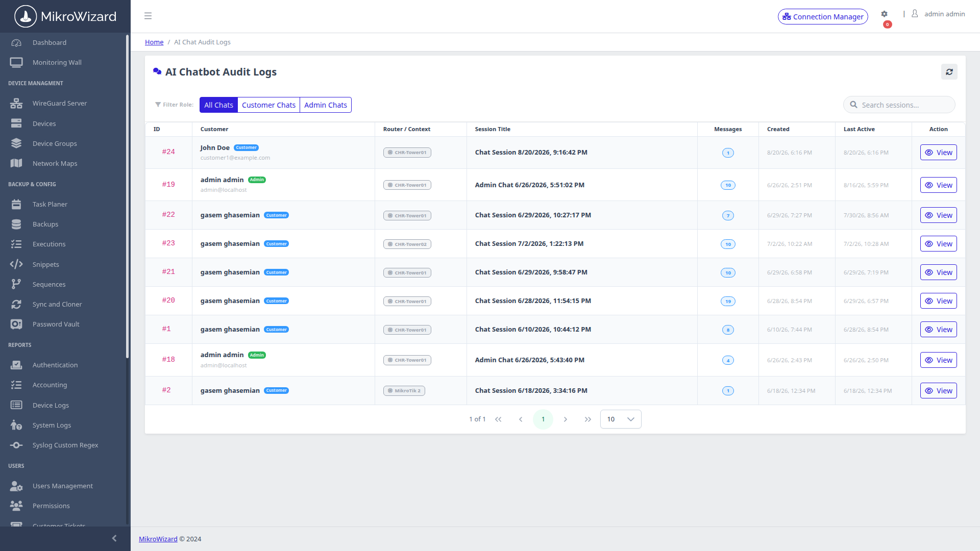Open the Task Planer calendar icon
The width and height of the screenshot is (980, 551).
click(16, 204)
